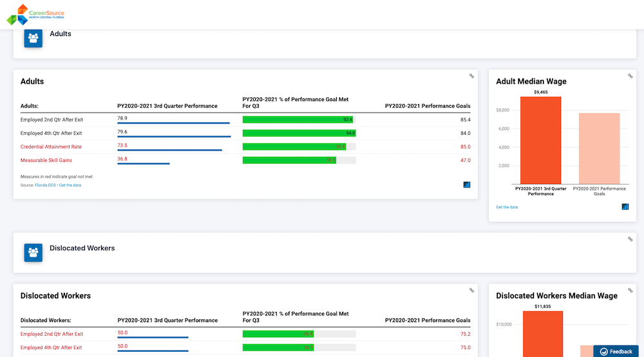Click Dislocated Workers 'Employed 4th Qtr After Exit' label
This screenshot has width=644, height=357.
(x=52, y=347)
